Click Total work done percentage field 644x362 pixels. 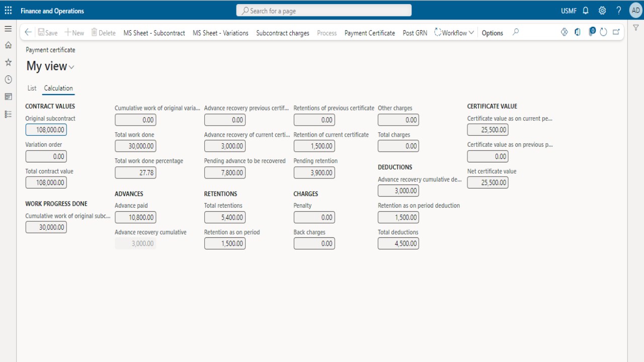click(x=135, y=172)
